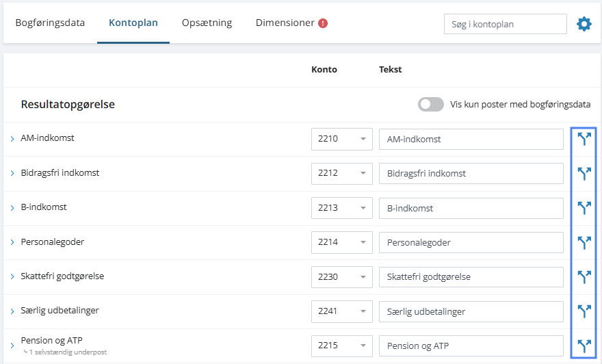Open the account dropdown showing 2210
This screenshot has width=602, height=364.
(341, 139)
